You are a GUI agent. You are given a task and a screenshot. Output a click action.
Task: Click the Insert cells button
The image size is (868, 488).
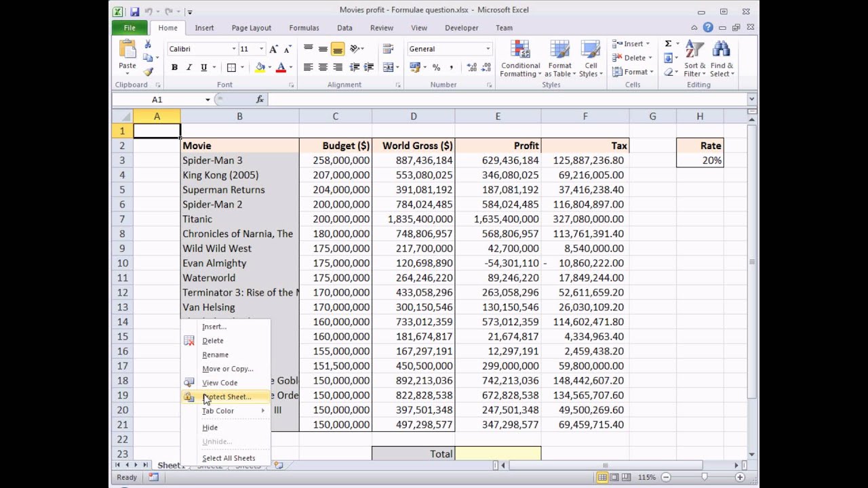[x=631, y=43]
